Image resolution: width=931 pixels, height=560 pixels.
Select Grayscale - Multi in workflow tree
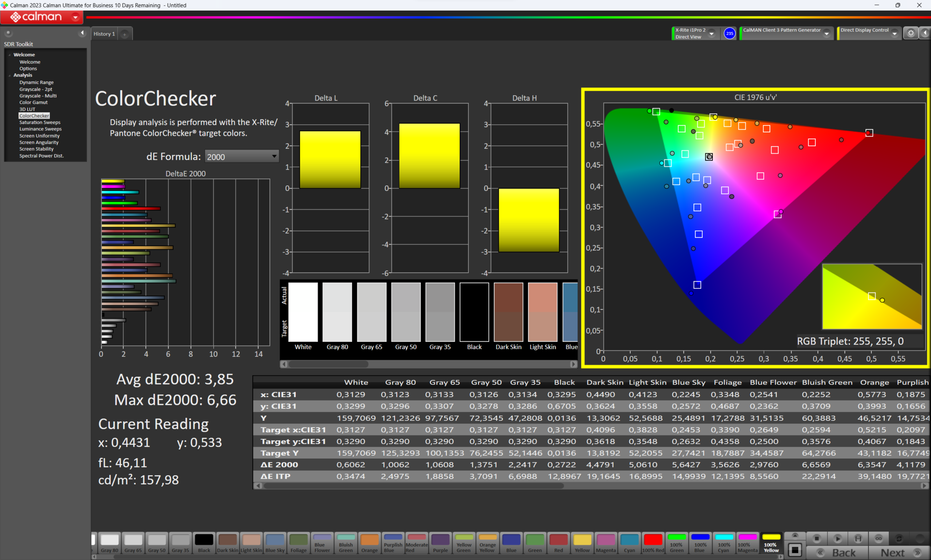click(38, 96)
